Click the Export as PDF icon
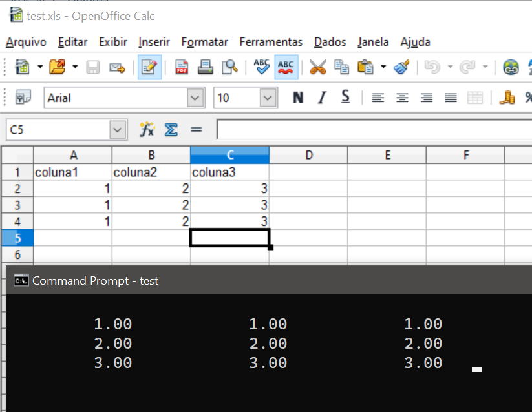Viewport: 532px width, 412px height. tap(182, 67)
